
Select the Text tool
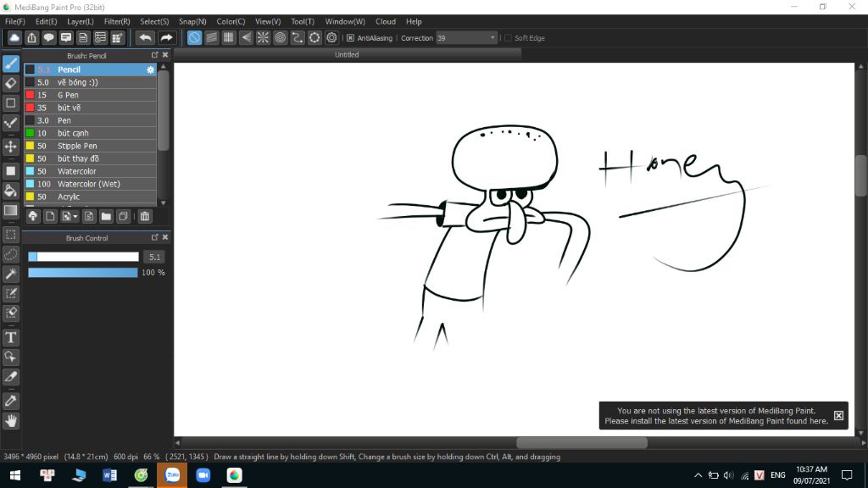point(10,337)
